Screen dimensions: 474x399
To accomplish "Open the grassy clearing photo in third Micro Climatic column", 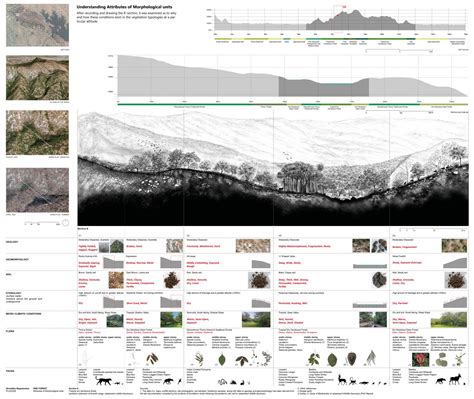I will click(256, 320).
